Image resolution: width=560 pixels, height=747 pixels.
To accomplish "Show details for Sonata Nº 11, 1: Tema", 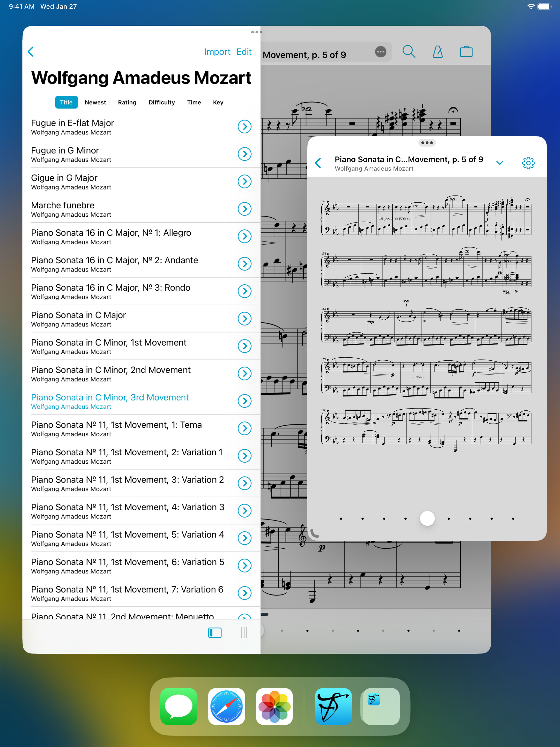I will pos(244,428).
